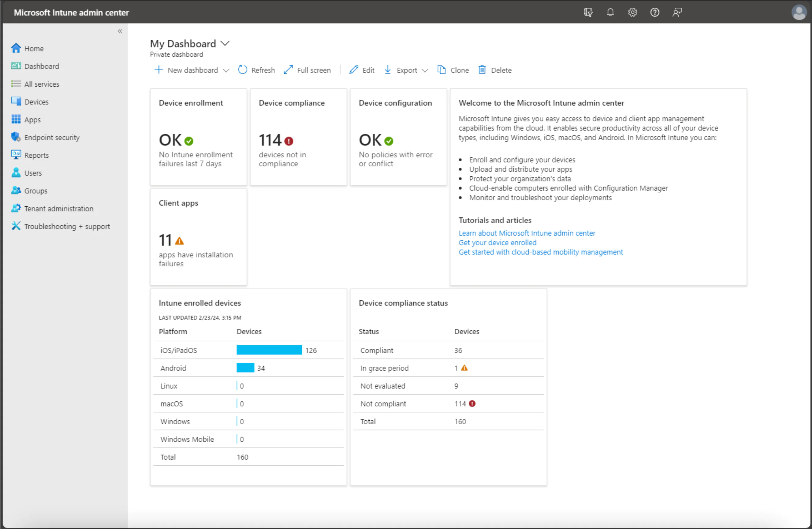Screen dimensions: 812x529
Task: Open the help question mark icon
Action: pyautogui.click(x=654, y=12)
